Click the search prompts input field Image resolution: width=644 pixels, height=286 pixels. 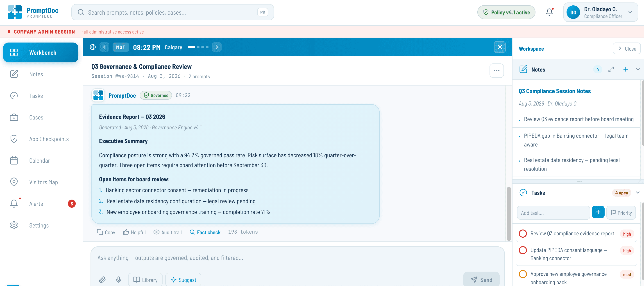pos(172,12)
